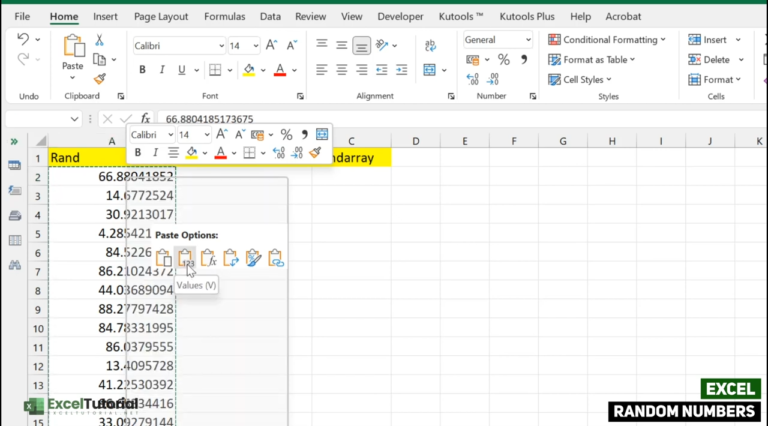This screenshot has height=426, width=768.
Task: Click Decrease Indent icon
Action: 382,70
